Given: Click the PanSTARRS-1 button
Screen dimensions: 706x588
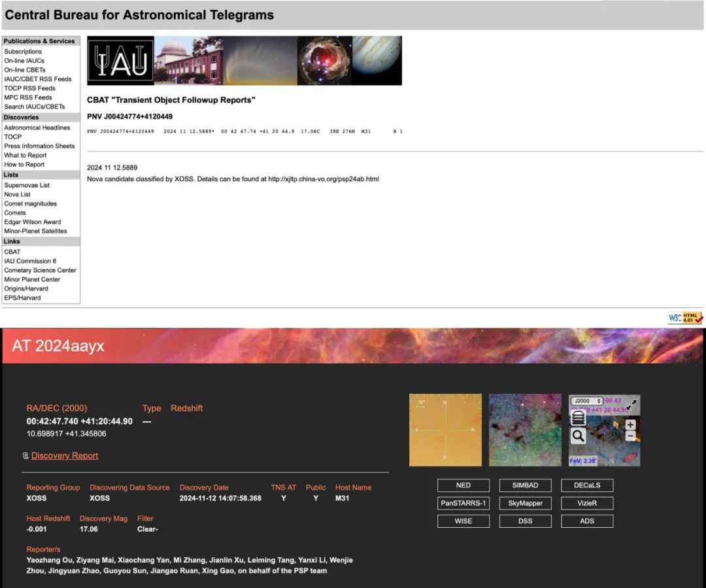Looking at the screenshot, I should click(x=463, y=503).
